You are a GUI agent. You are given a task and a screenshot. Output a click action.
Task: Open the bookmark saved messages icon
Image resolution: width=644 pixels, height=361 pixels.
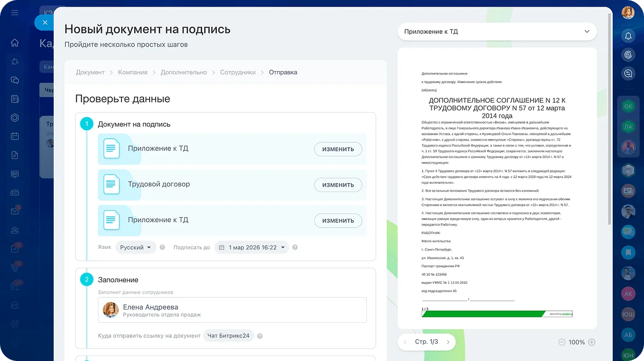click(628, 252)
